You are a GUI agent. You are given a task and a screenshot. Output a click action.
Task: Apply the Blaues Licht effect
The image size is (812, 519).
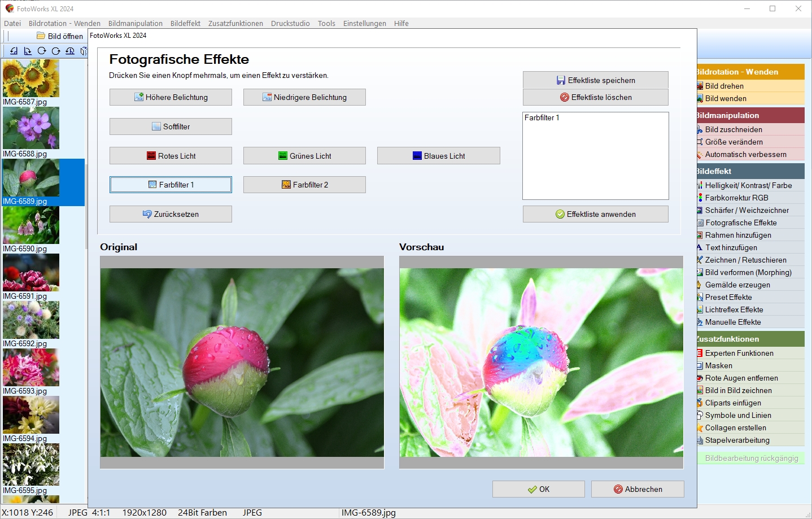pos(438,156)
